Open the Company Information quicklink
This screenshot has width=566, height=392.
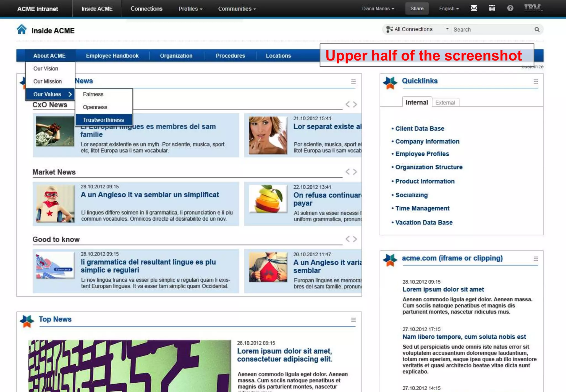427,141
